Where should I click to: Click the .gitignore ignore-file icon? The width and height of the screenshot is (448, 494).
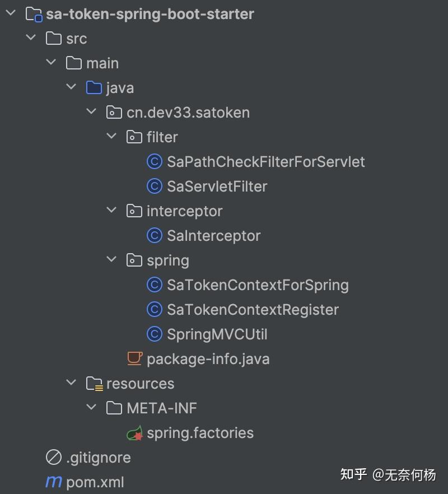54,458
